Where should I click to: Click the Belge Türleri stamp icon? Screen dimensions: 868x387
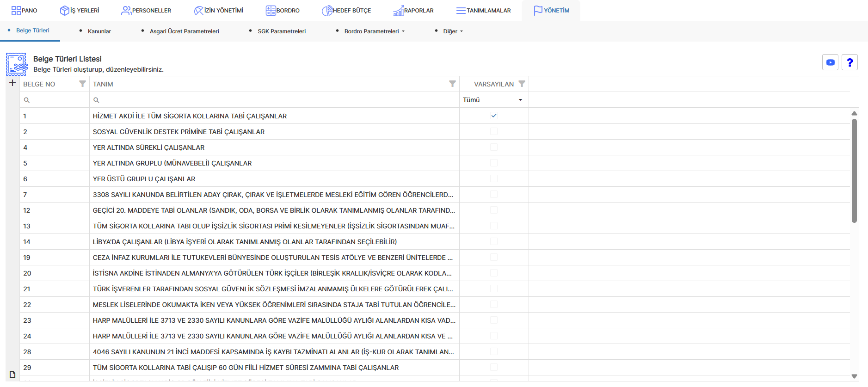[x=17, y=64]
